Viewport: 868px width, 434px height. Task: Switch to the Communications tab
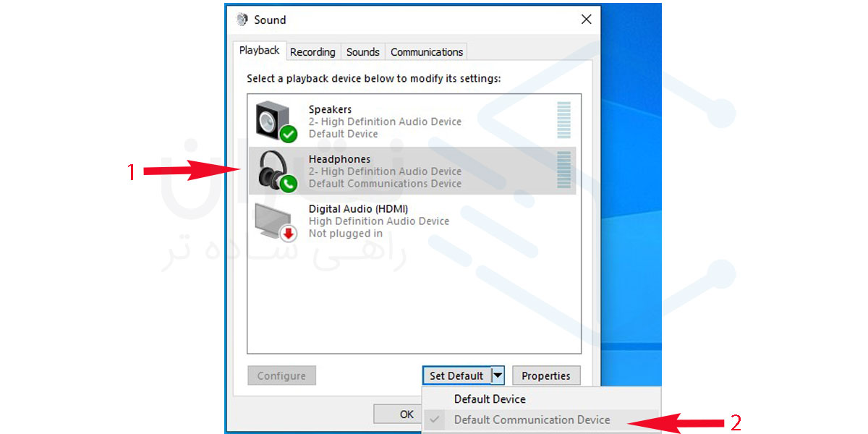click(x=427, y=52)
